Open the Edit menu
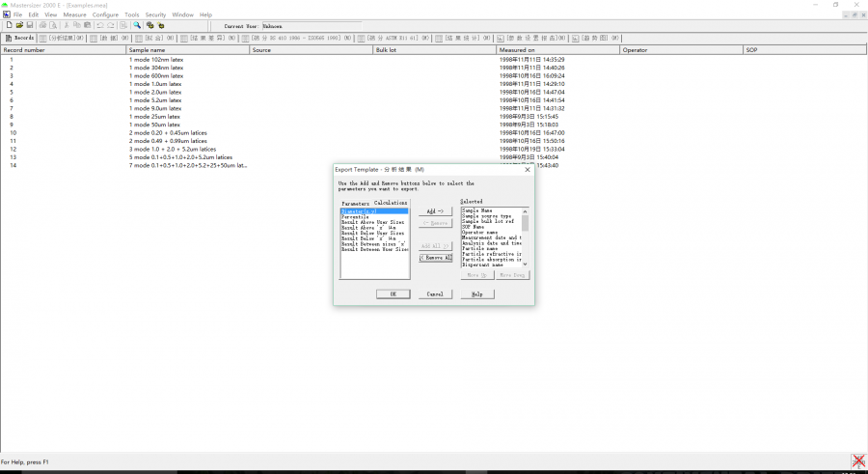Image resolution: width=868 pixels, height=474 pixels. click(x=34, y=15)
